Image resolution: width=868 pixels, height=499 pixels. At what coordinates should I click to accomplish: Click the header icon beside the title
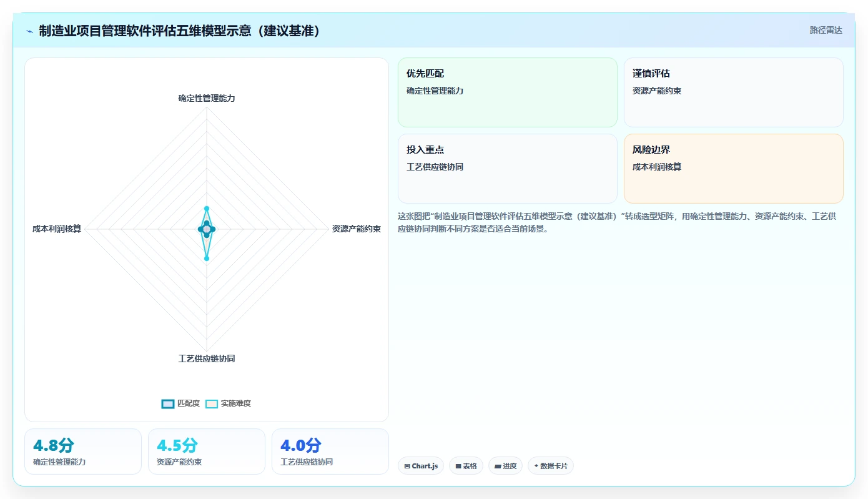29,31
